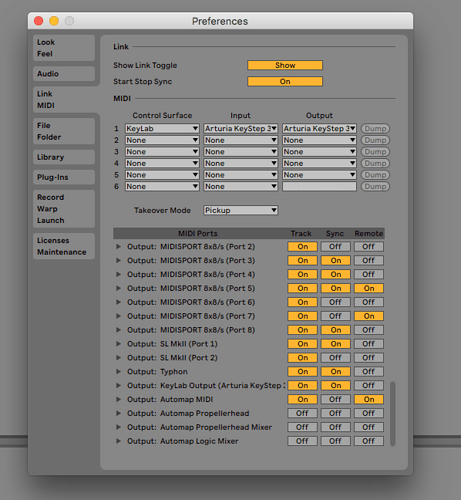The image size is (461, 500).
Task: Disable Sync for MIDISPORT Port 4
Action: tap(335, 274)
